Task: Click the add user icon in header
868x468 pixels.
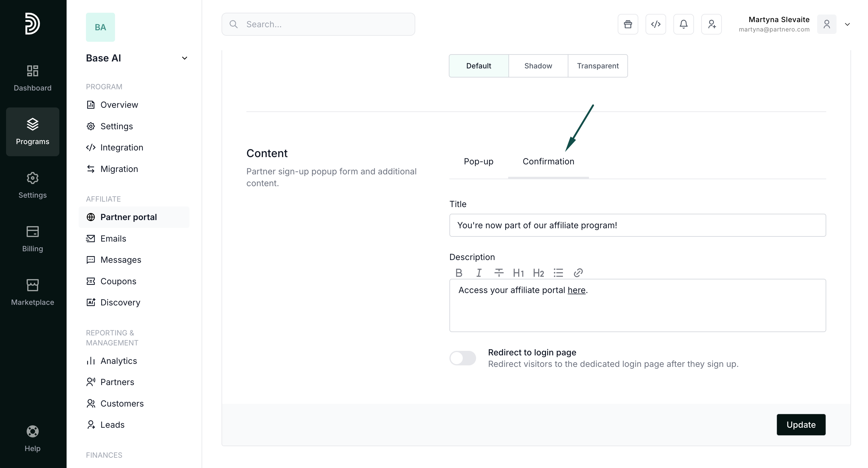Action: pos(711,24)
